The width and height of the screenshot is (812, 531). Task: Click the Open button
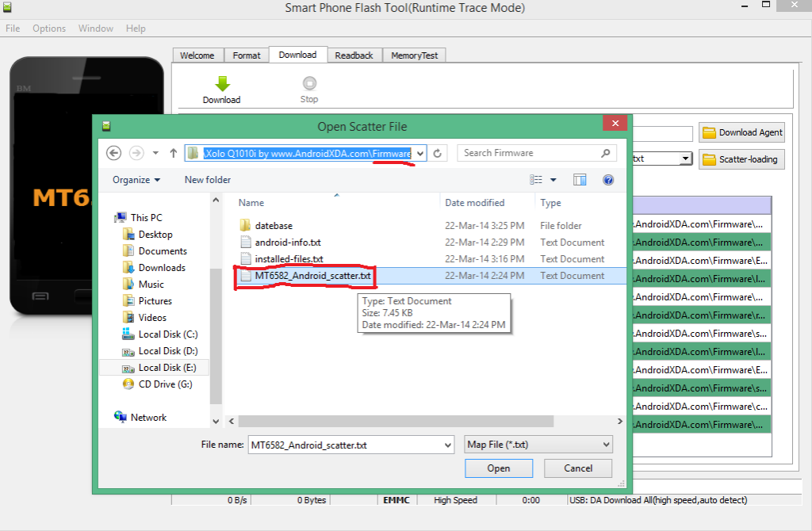(498, 468)
